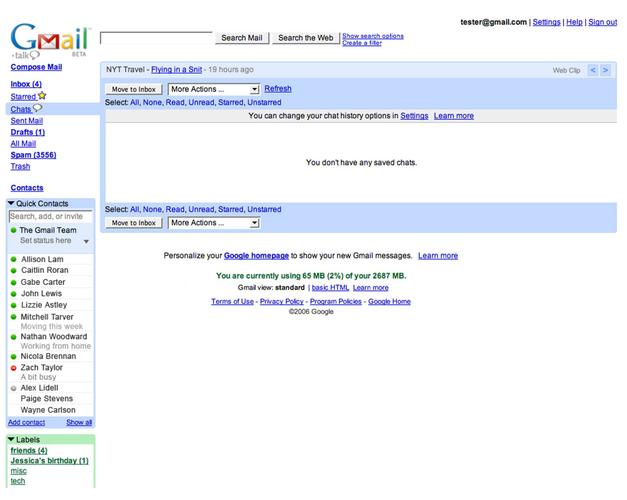Image resolution: width=627 pixels, height=500 pixels.
Task: Click the chat bubble icon beside Chats
Action: tap(38, 108)
